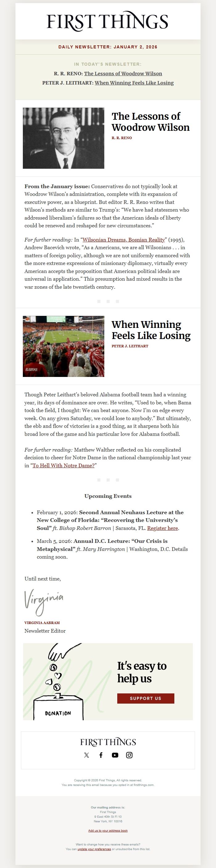This screenshot has height=868, width=216.
Task: Select the 'update your preferences' link
Action: click(x=94, y=849)
